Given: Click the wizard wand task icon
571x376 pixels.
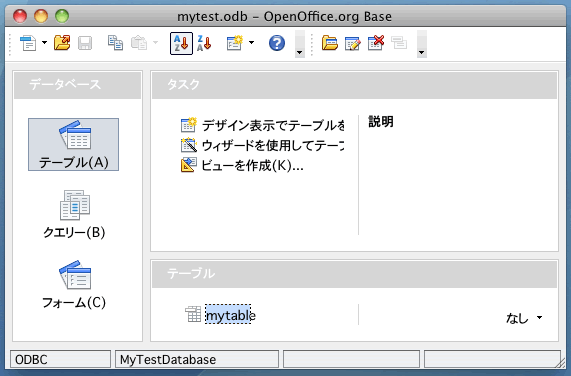Looking at the screenshot, I should [x=189, y=145].
